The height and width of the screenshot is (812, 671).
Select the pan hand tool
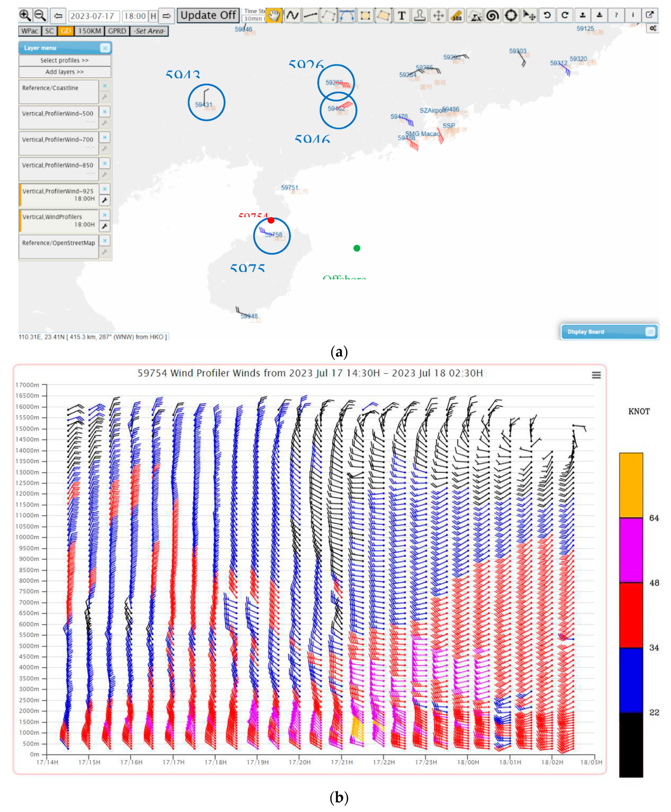274,16
